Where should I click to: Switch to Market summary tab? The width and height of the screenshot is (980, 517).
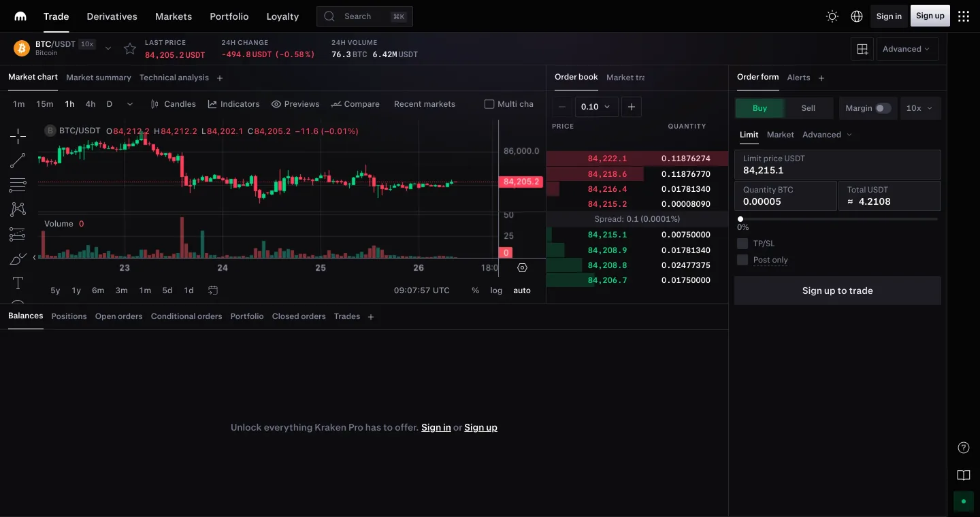(99, 78)
